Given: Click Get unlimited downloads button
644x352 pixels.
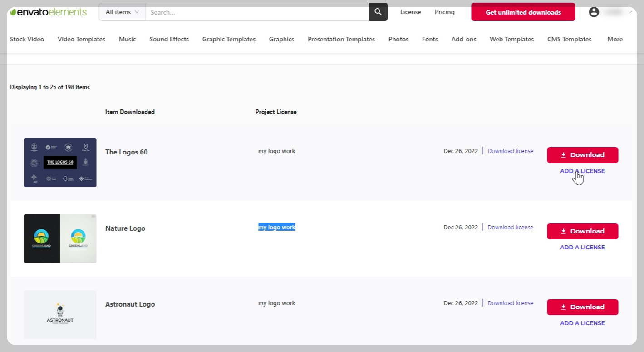Looking at the screenshot, I should click(523, 12).
